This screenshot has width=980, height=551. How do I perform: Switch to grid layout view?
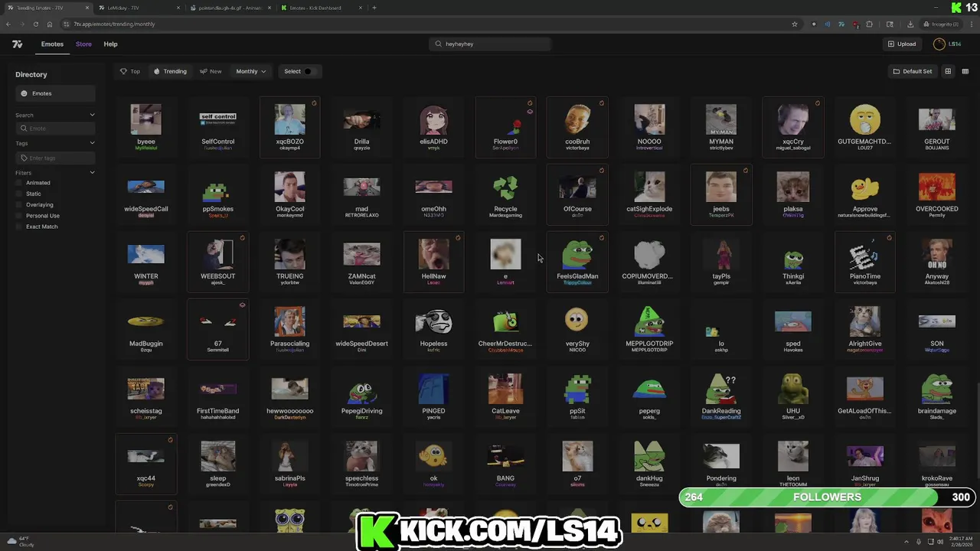coord(948,71)
